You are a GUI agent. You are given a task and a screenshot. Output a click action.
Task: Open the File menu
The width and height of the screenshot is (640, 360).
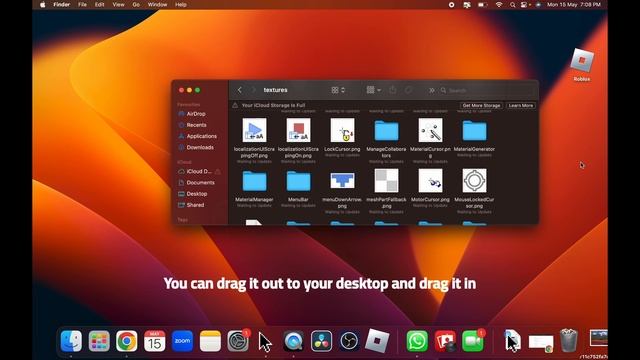(82, 5)
